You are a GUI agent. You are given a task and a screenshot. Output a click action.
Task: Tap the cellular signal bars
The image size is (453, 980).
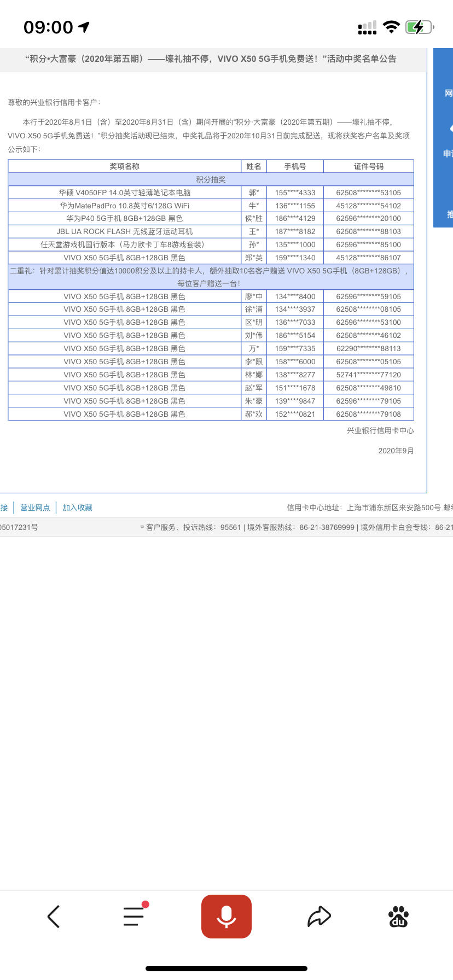click(x=367, y=27)
